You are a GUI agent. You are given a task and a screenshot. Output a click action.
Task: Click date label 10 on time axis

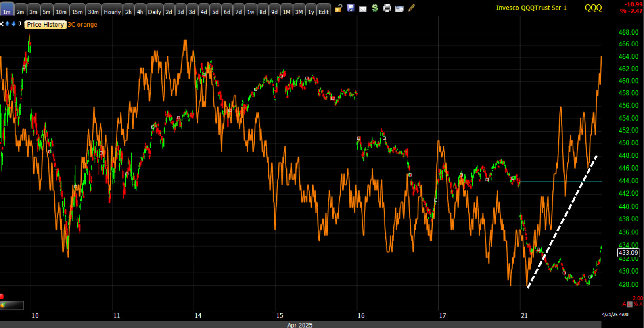tap(35, 315)
